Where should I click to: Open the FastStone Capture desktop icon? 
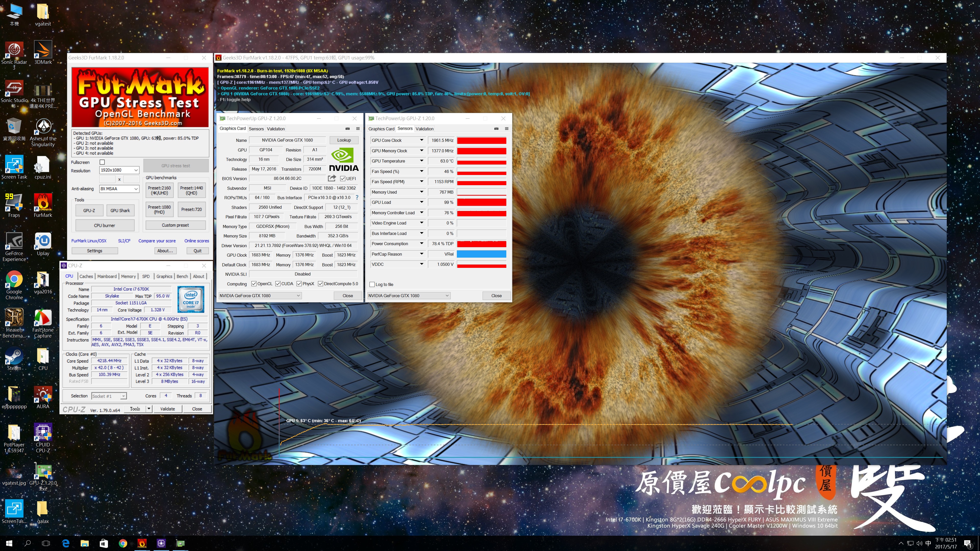(43, 323)
